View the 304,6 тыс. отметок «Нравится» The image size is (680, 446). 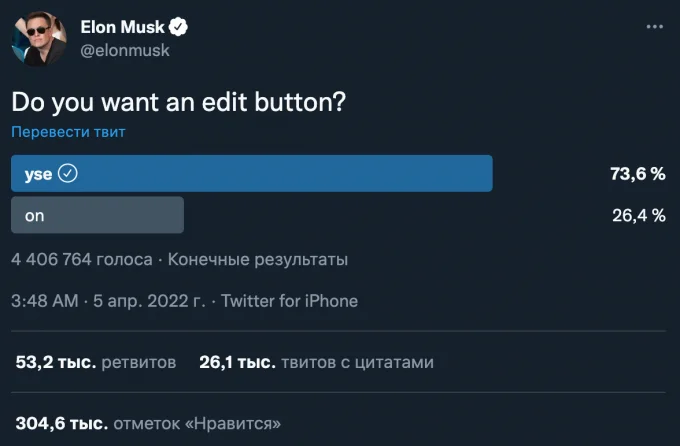click(x=148, y=423)
